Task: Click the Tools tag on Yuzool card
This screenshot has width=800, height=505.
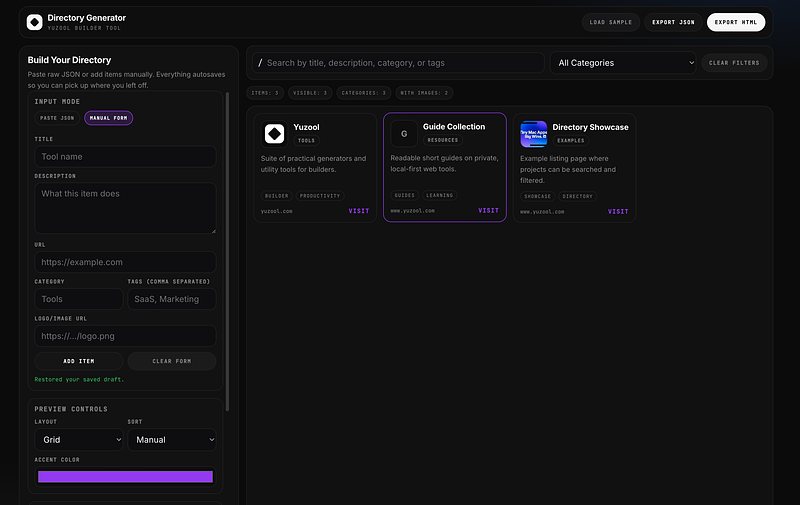Action: pos(306,140)
